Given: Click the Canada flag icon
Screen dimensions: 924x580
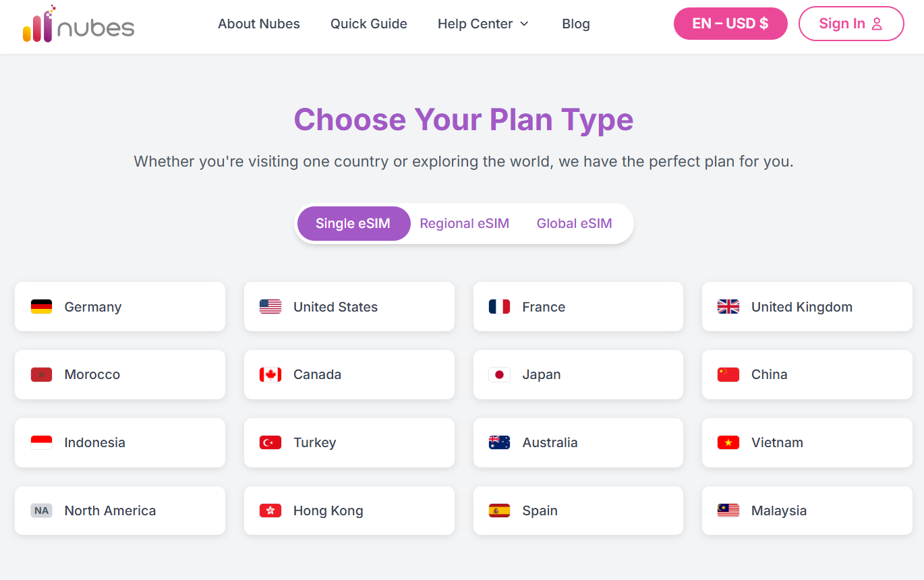Looking at the screenshot, I should click(270, 374).
